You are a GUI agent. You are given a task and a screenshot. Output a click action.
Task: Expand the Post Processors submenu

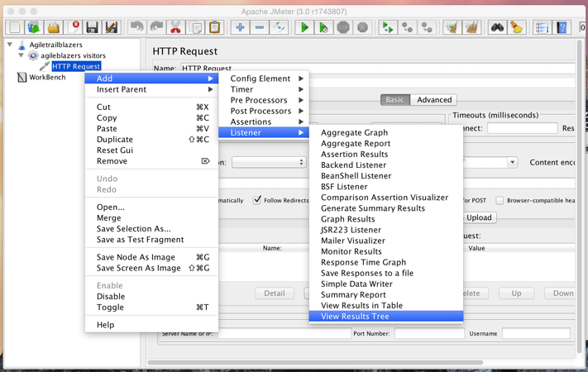[264, 111]
